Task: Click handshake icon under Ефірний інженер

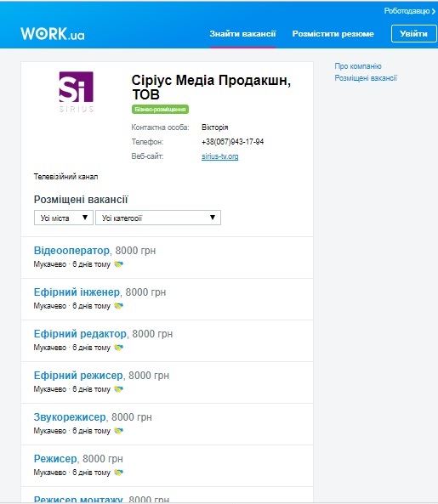Action: [x=119, y=306]
